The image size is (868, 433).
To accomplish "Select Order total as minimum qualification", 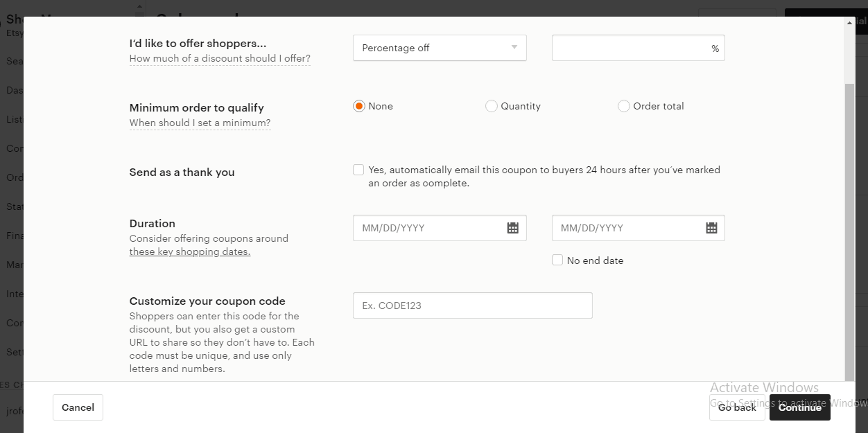I will pyautogui.click(x=623, y=106).
